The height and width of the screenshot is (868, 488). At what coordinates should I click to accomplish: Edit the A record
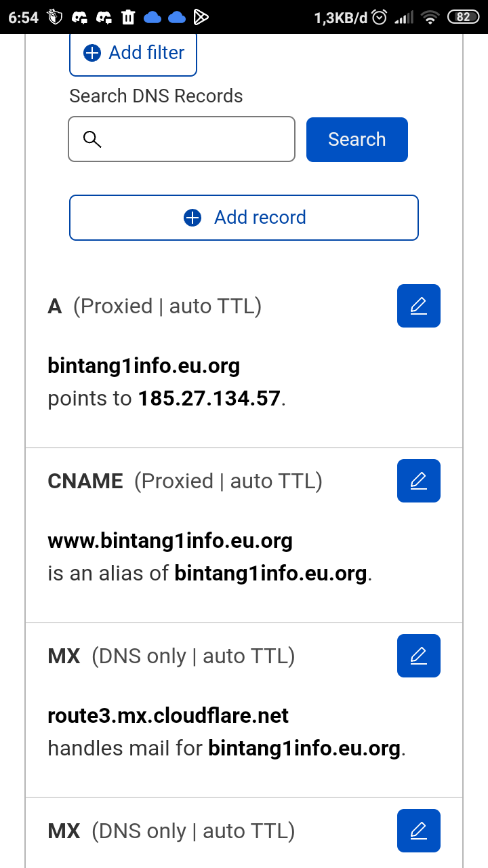click(418, 306)
